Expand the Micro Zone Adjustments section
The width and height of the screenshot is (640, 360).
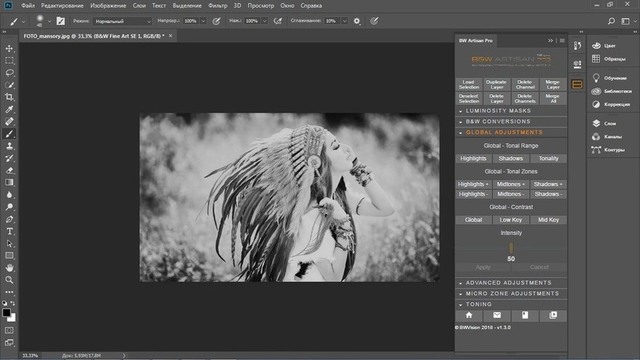[511, 293]
